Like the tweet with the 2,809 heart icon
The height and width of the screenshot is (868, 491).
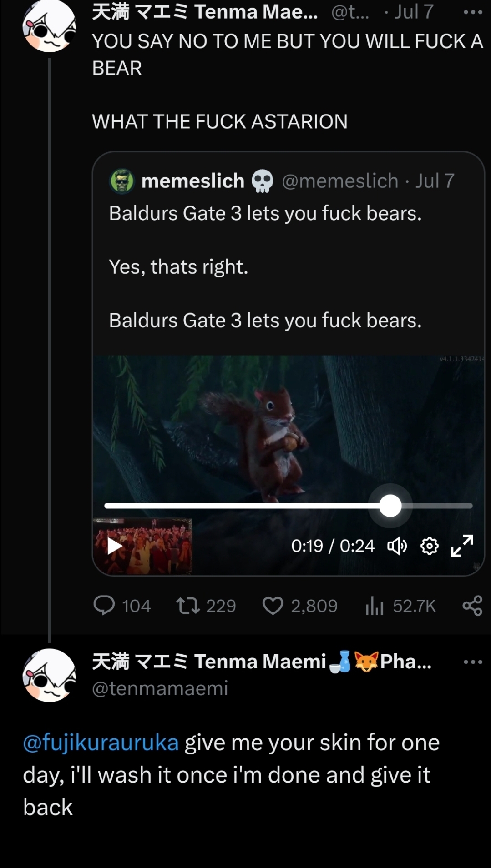click(273, 606)
